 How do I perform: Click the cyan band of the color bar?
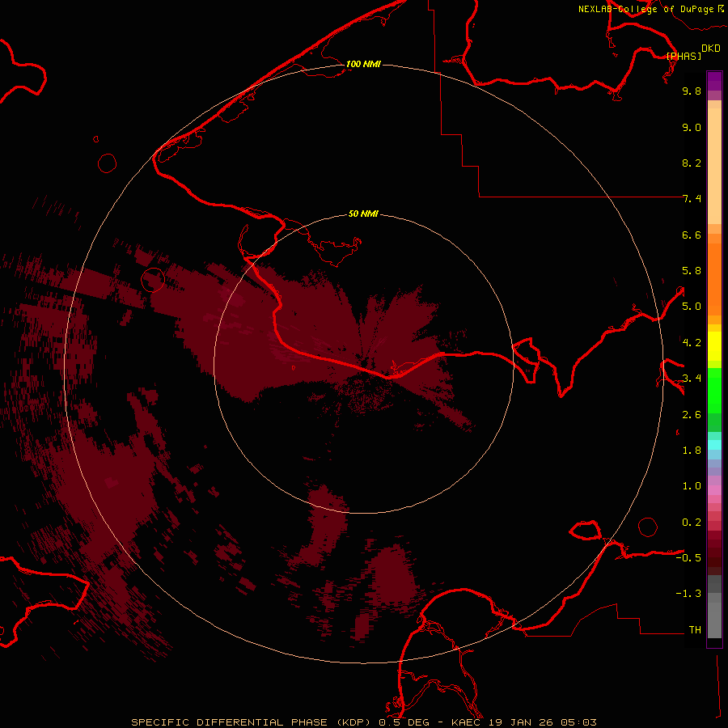pos(714,445)
